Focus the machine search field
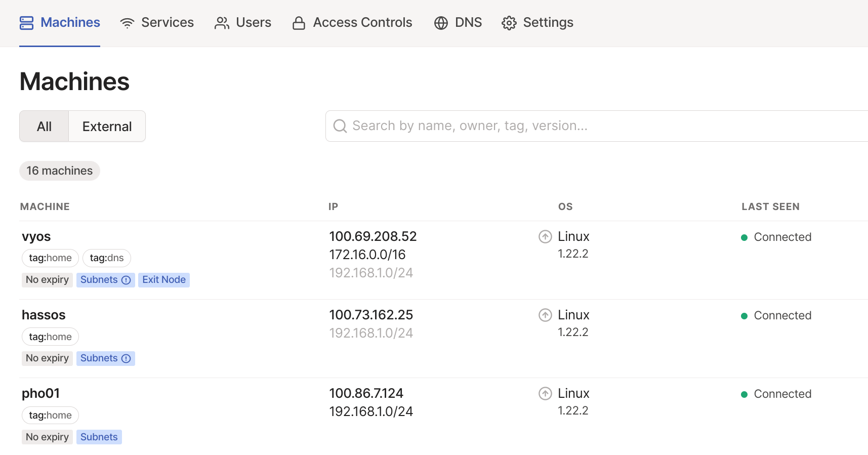The height and width of the screenshot is (455, 868). pos(597,126)
